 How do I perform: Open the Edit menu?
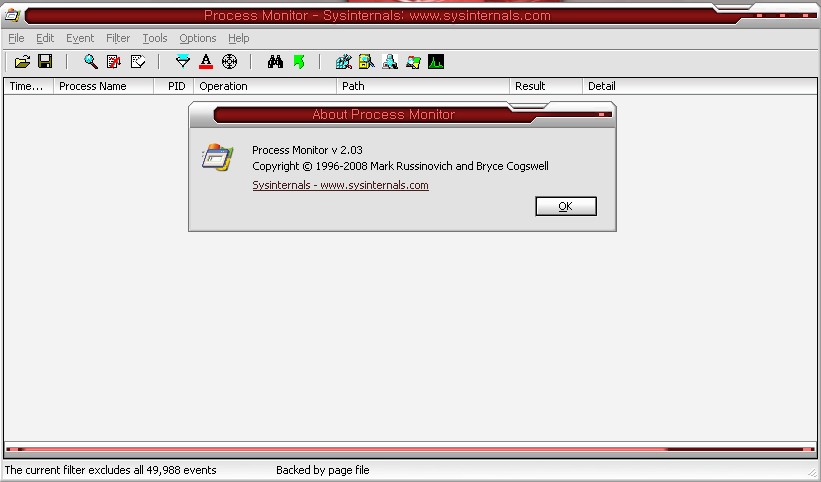(x=45, y=38)
